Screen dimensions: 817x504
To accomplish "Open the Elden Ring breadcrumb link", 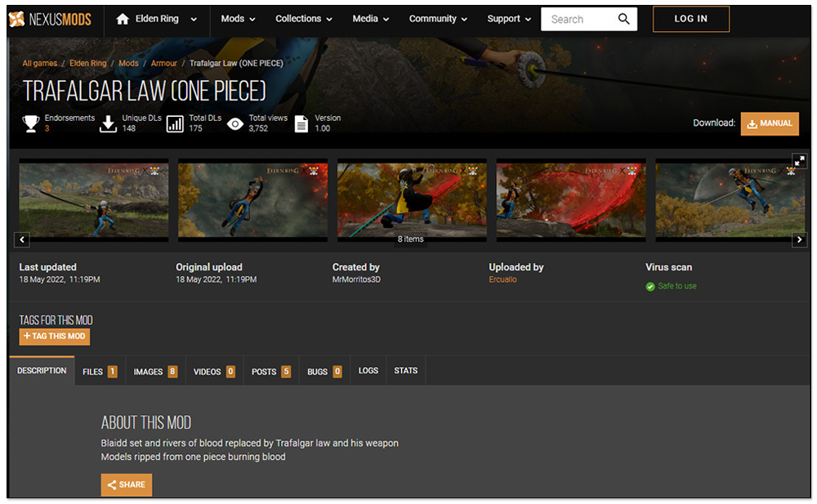I will pyautogui.click(x=88, y=63).
